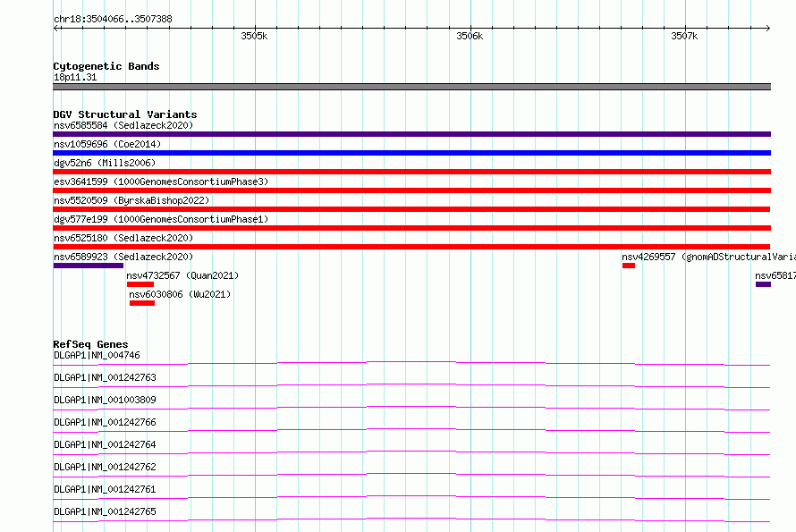Click the 18p11.31 band label
This screenshot has width=796, height=532.
(x=75, y=77)
